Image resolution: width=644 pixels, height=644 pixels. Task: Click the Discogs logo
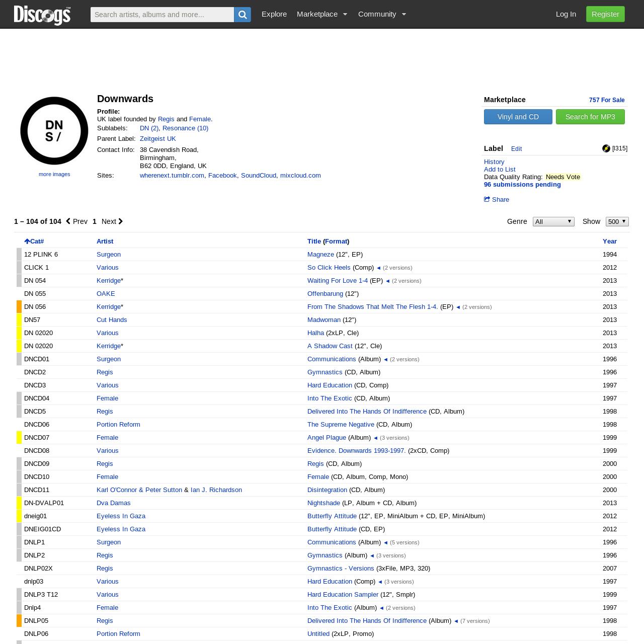pos(42,15)
